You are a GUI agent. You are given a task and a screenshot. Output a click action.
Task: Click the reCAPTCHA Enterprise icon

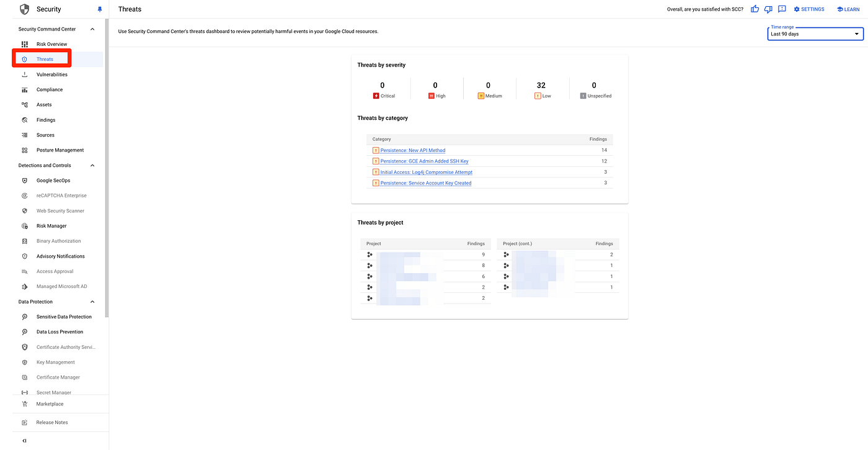point(25,196)
